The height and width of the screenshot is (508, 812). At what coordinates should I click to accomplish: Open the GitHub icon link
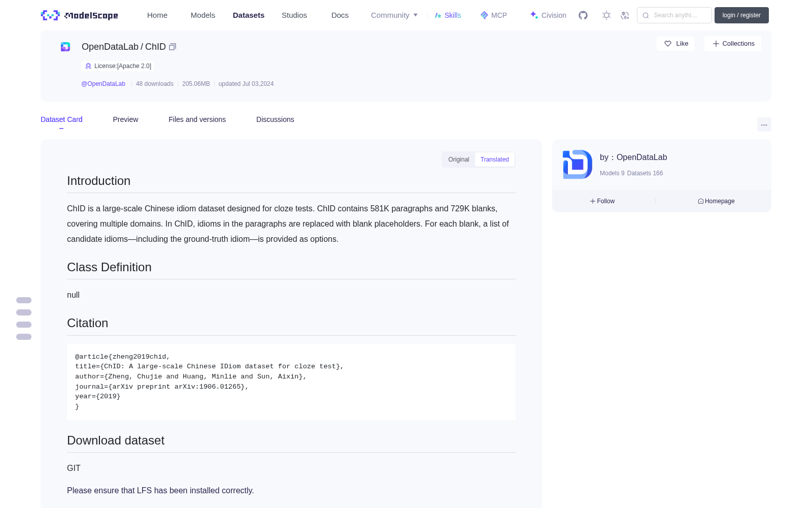[583, 15]
